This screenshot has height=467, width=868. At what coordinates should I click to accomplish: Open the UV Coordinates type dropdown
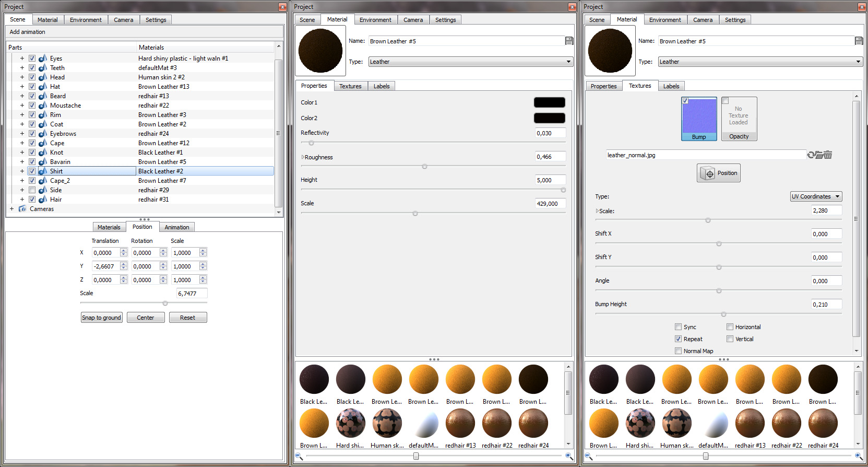pos(816,196)
